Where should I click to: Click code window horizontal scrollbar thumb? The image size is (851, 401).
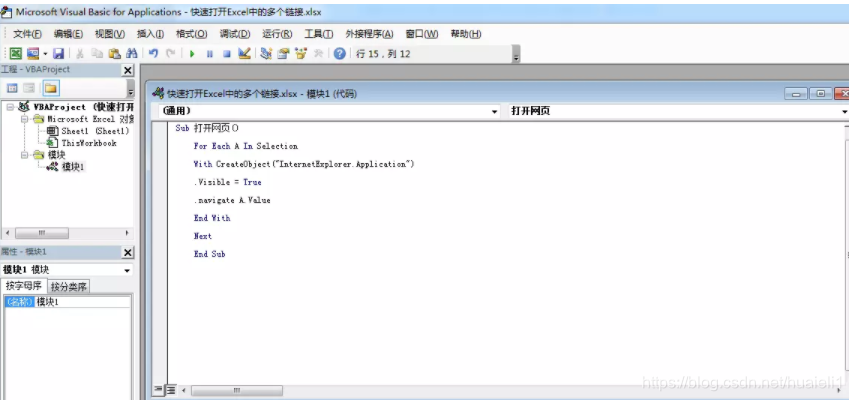click(237, 390)
